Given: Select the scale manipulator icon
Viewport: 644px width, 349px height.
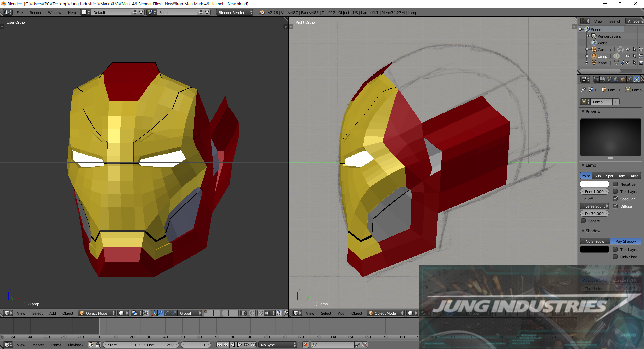Looking at the screenshot, I should pyautogui.click(x=174, y=313).
